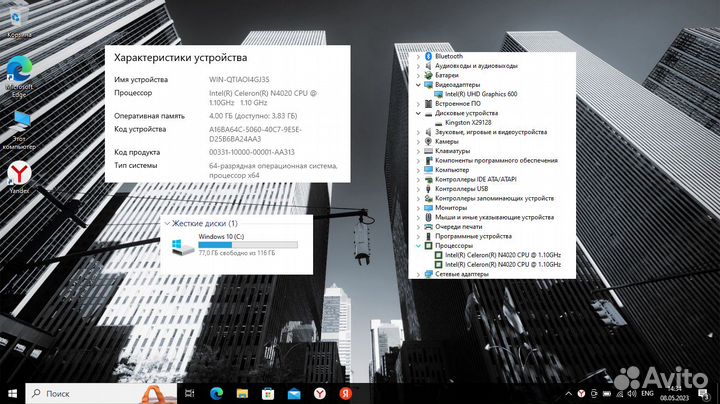Expand the Камеры category
Image resolution: width=720 pixels, height=404 pixels.
coord(418,141)
